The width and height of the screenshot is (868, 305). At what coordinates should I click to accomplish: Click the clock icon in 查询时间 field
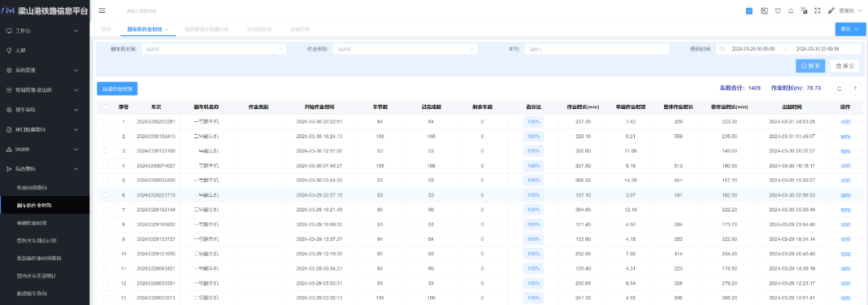722,49
